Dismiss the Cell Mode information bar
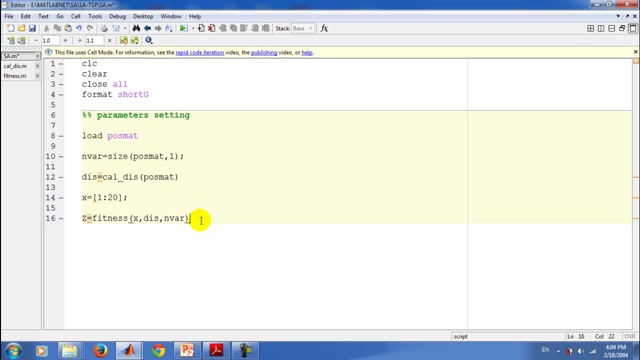Image resolution: width=640 pixels, height=360 pixels. coord(635,52)
